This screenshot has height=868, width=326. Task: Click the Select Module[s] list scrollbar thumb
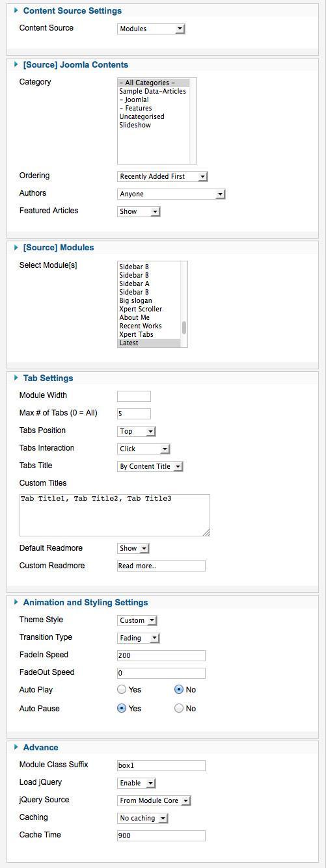pos(184,327)
